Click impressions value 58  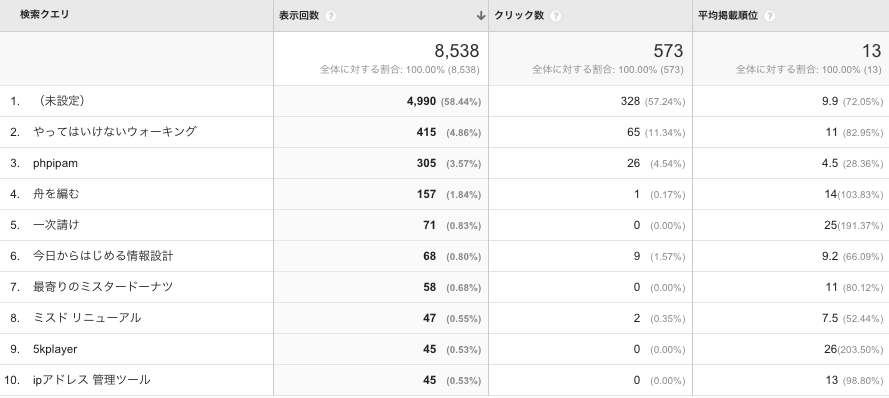click(429, 287)
